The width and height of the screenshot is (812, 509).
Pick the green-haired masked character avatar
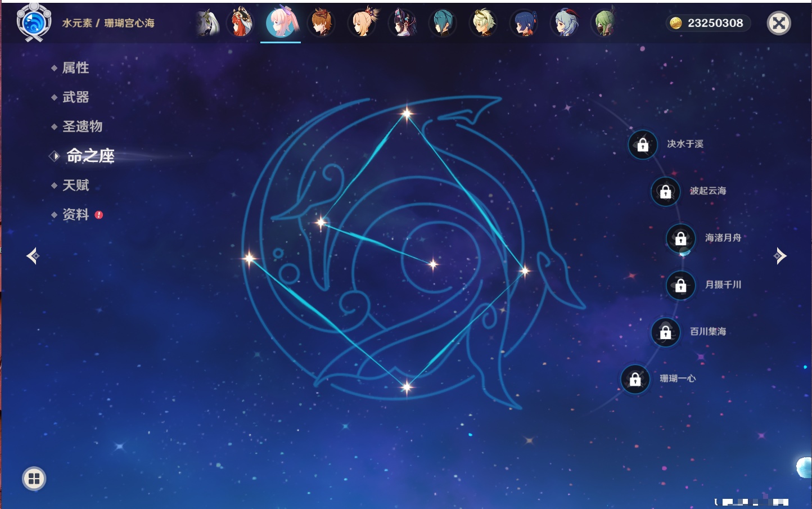[x=605, y=23]
